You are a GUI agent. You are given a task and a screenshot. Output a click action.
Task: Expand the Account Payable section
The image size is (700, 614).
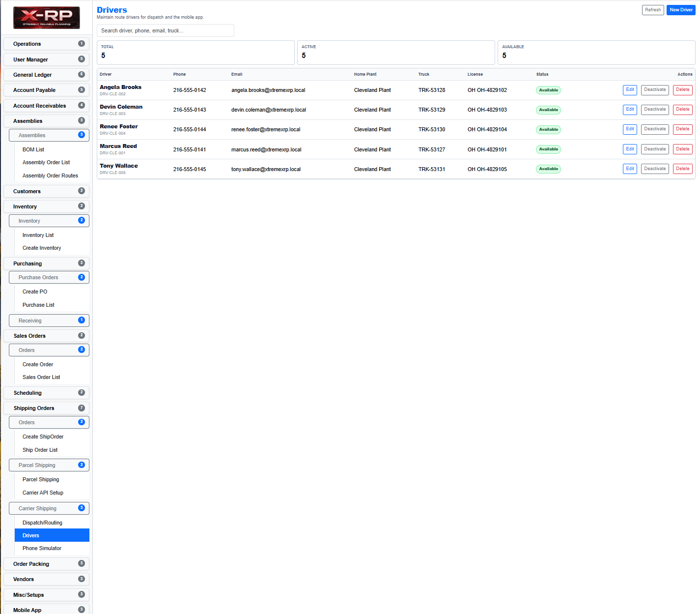(46, 90)
